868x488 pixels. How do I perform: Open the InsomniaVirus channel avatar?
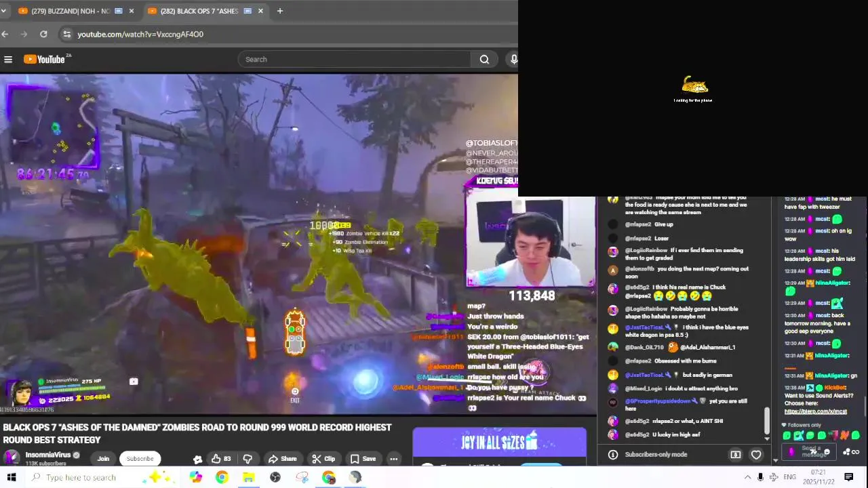point(12,457)
